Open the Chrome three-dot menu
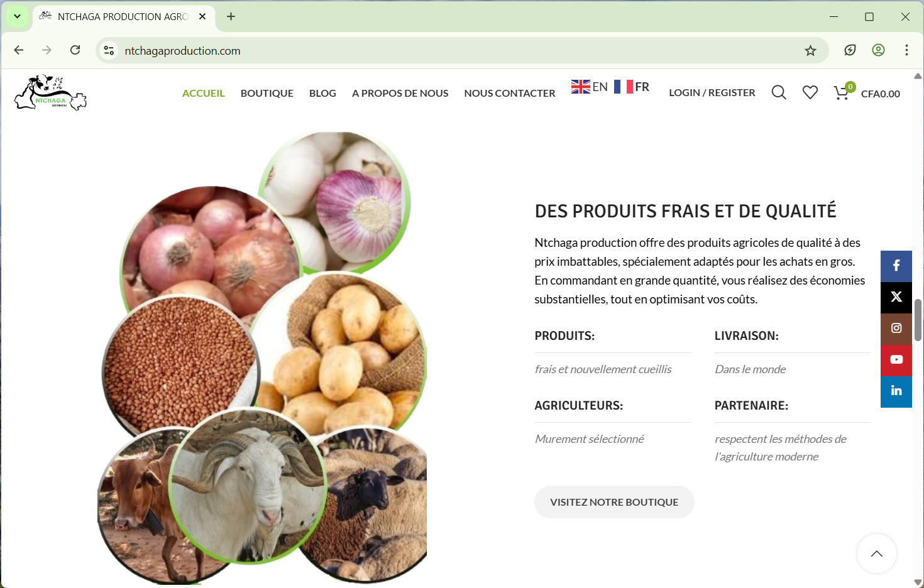 [906, 50]
